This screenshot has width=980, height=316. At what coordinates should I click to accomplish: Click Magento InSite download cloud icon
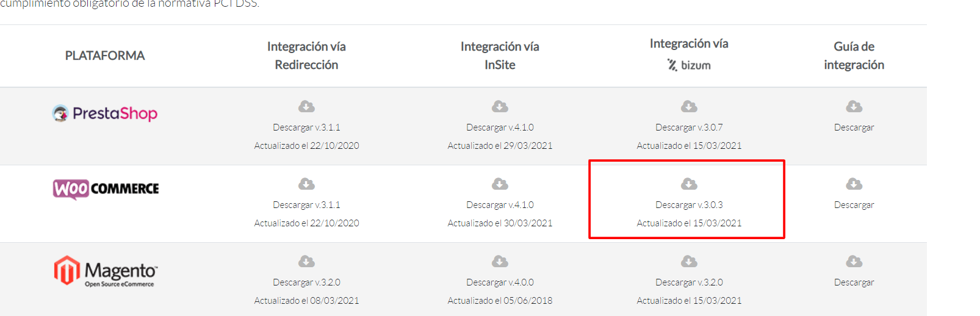coord(500,262)
